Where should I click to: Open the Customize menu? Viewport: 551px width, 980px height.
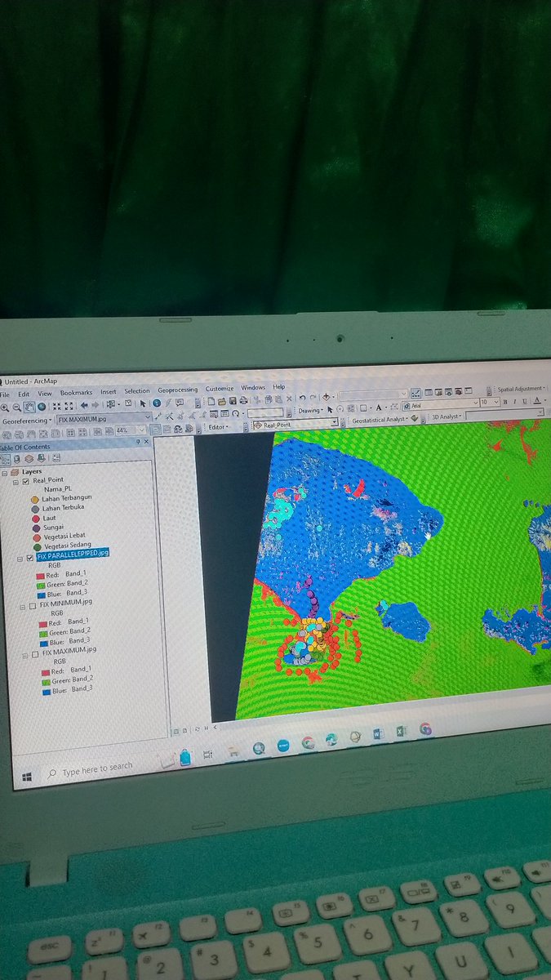coord(220,389)
